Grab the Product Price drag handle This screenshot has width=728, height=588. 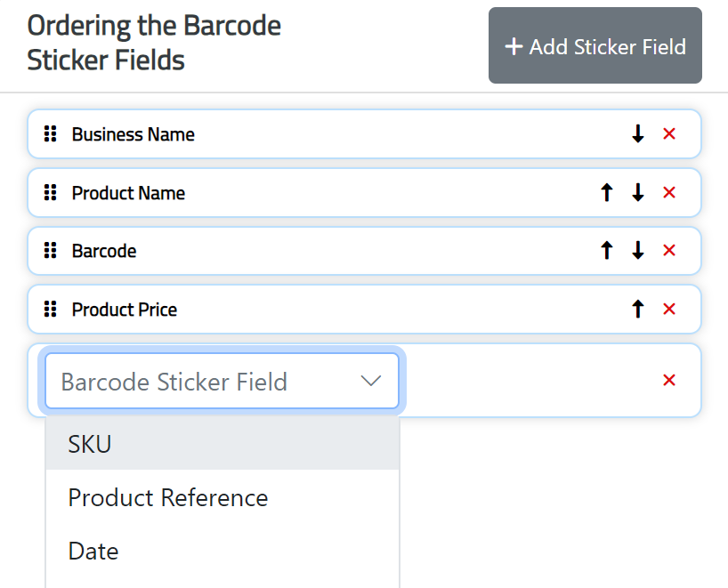50,309
